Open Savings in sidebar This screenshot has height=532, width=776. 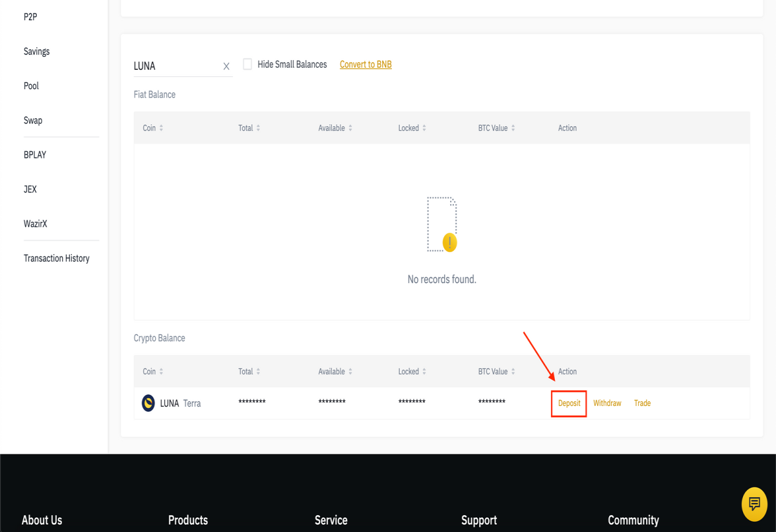[36, 51]
